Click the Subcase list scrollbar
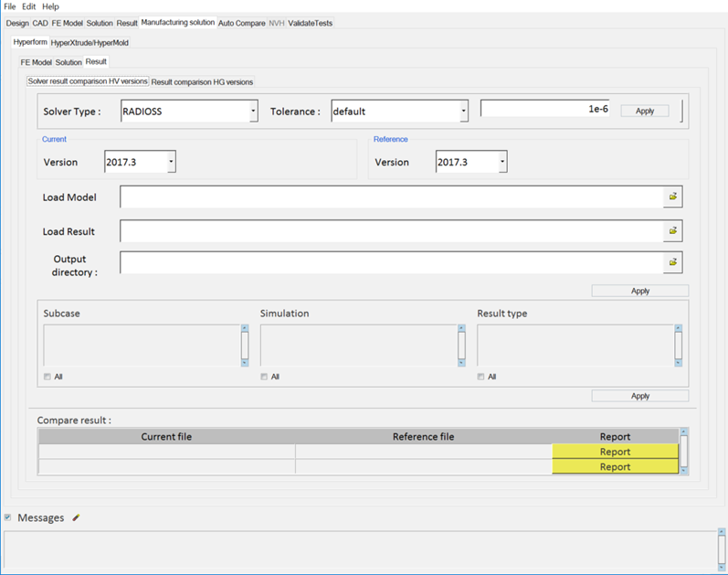728x575 pixels. click(x=244, y=345)
